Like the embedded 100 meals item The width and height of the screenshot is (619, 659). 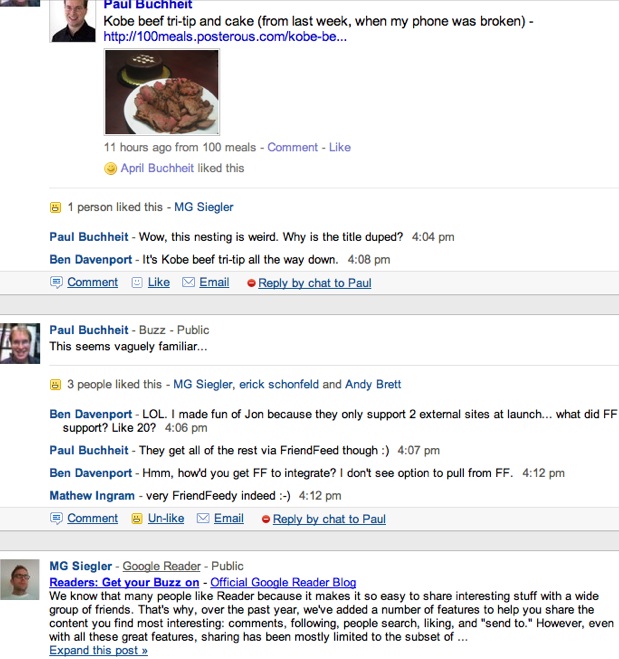[x=340, y=147]
